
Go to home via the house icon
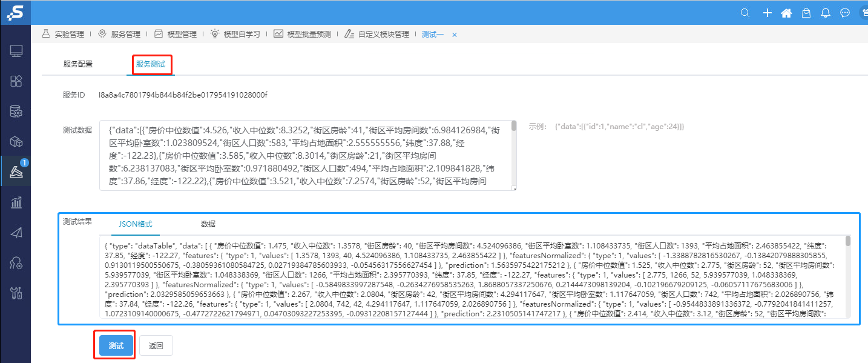click(786, 13)
